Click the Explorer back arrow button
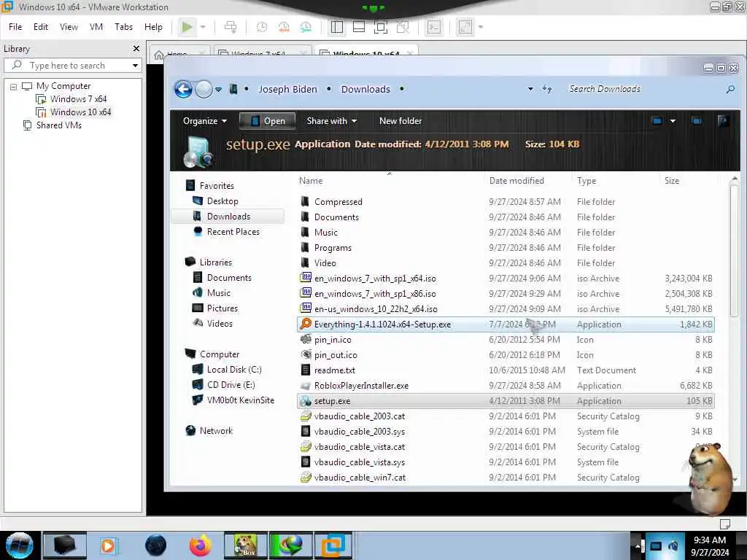Image resolution: width=747 pixels, height=560 pixels. [x=183, y=89]
